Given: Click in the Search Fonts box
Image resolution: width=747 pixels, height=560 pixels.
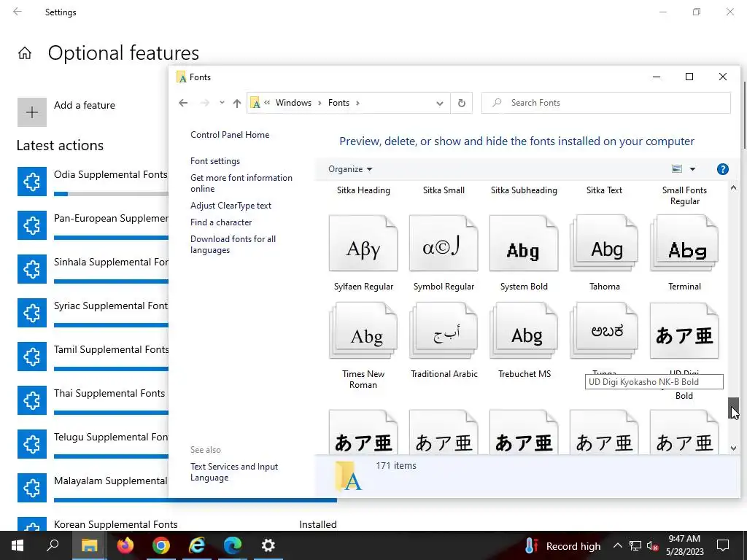Looking at the screenshot, I should [605, 103].
